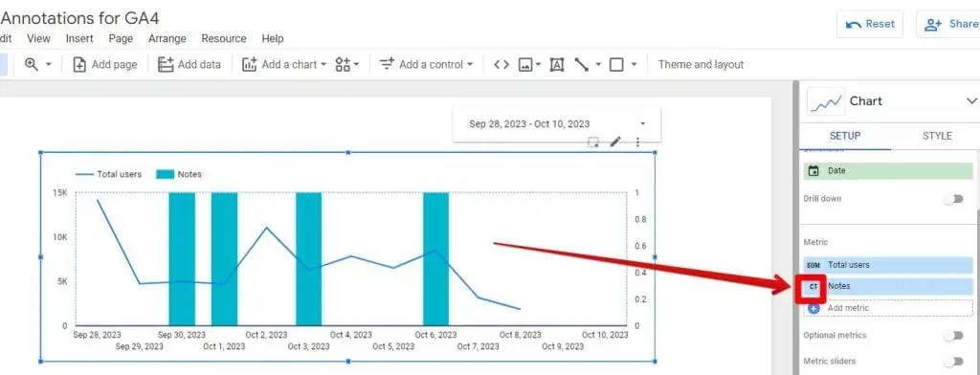Click the Add metric plus icon

[813, 308]
